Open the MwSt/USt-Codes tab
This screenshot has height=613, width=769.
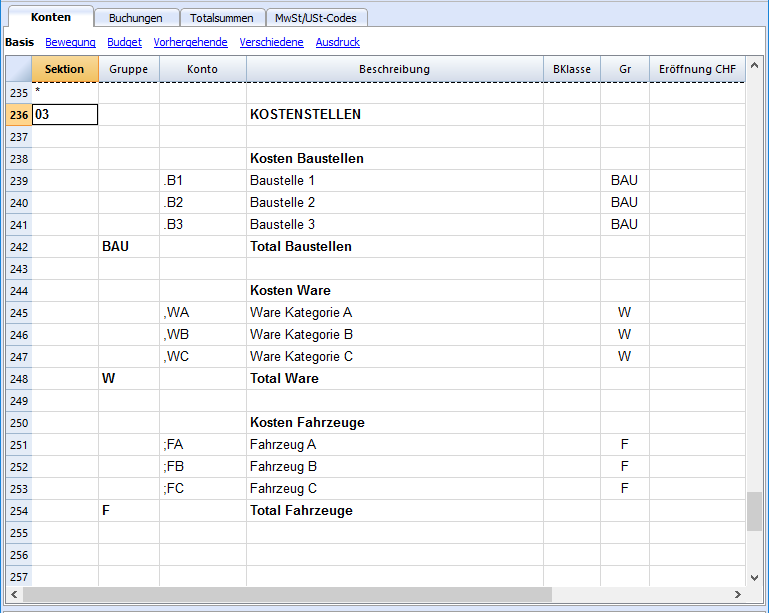316,18
